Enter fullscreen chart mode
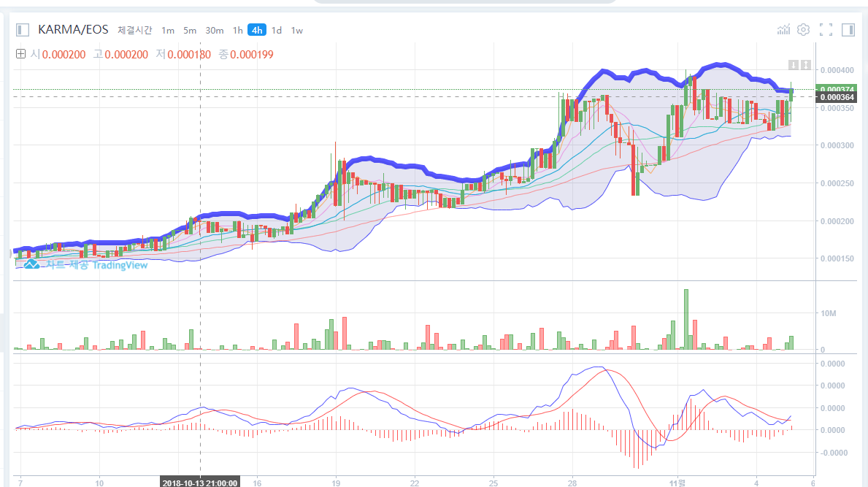Viewport: 868px width, 487px height. click(826, 30)
